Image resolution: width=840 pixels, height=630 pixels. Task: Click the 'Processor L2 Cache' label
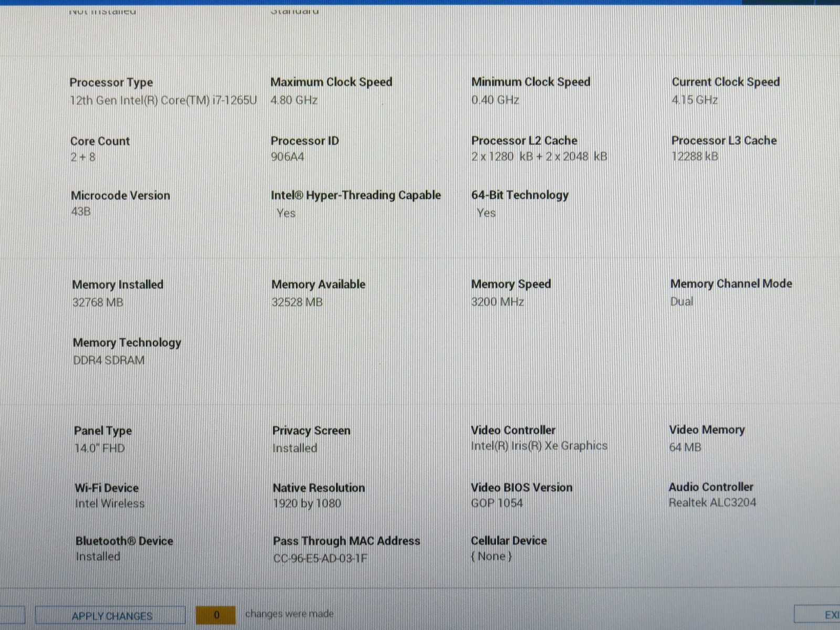point(524,141)
